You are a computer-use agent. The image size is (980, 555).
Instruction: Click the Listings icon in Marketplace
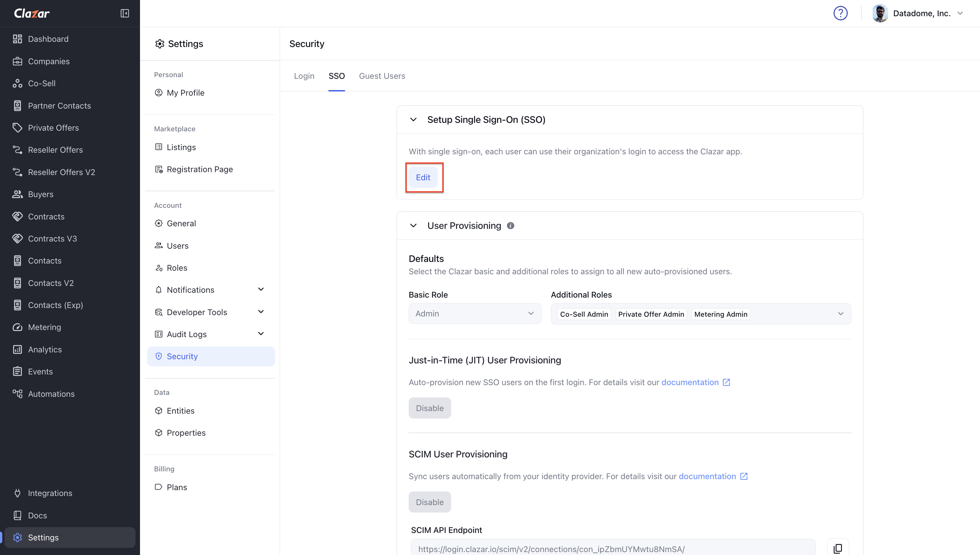[158, 147]
